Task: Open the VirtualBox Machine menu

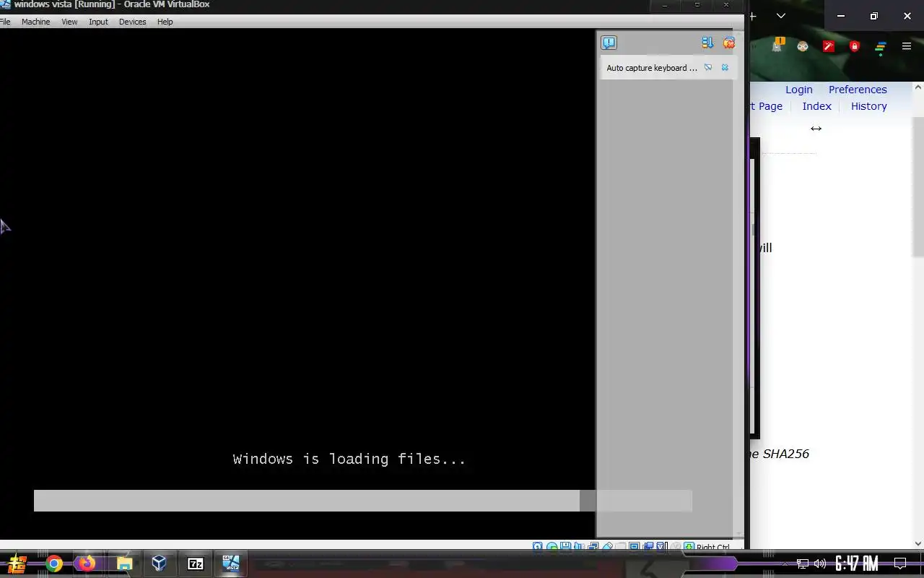Action: (35, 22)
